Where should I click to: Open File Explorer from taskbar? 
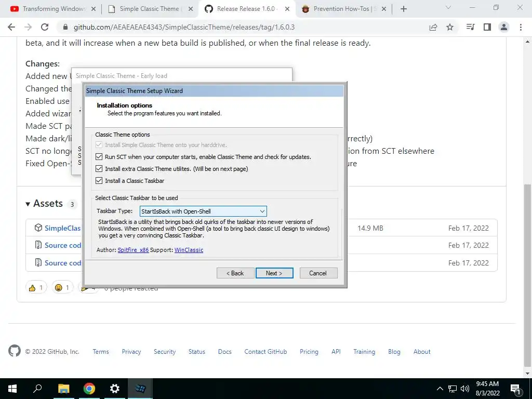click(63, 389)
